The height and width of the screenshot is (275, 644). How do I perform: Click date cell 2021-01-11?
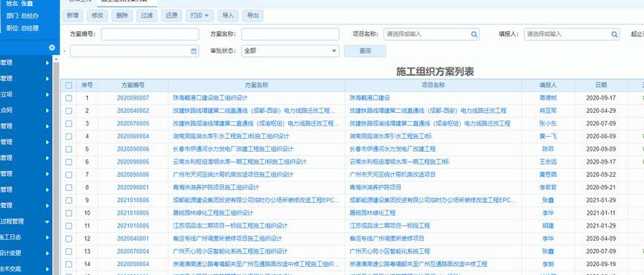click(601, 213)
